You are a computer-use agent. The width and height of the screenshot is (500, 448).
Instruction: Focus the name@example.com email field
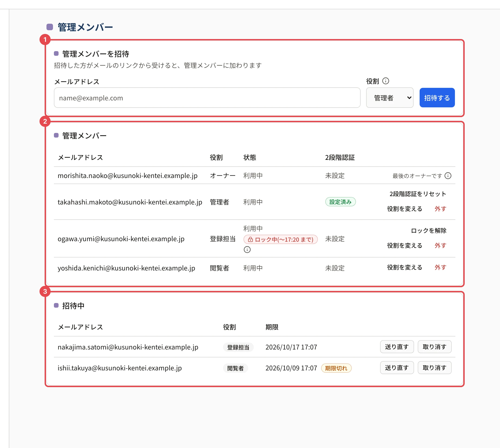pyautogui.click(x=207, y=98)
